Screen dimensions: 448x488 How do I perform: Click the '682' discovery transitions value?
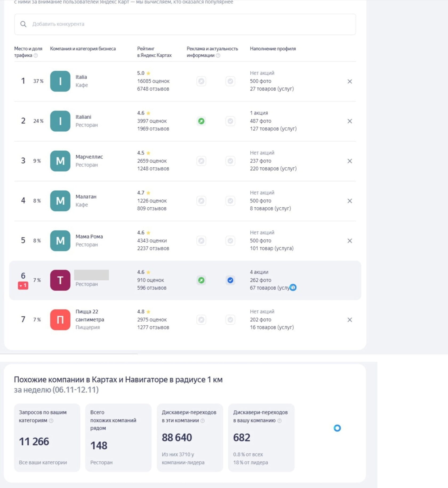[x=242, y=437]
